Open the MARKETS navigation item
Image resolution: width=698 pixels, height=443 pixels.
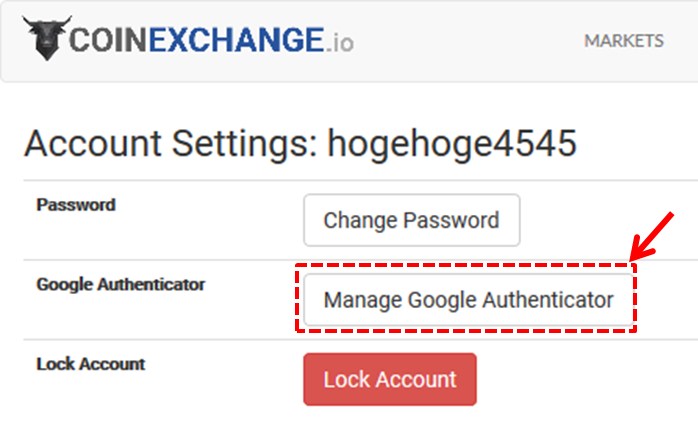tap(624, 41)
